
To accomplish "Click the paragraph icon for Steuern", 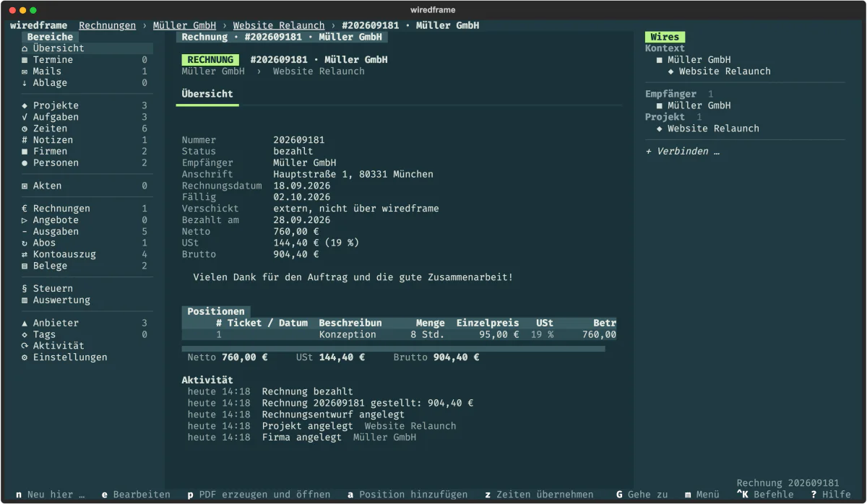I will [25, 289].
